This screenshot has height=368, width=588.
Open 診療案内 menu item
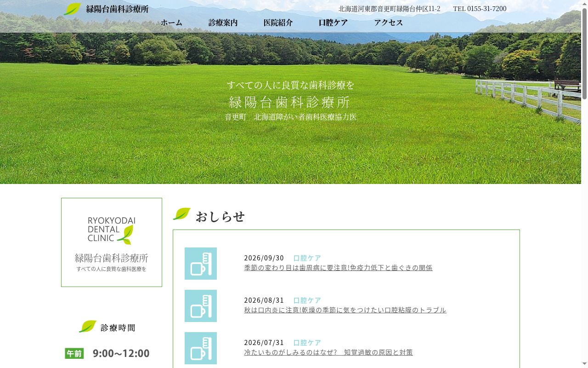223,23
